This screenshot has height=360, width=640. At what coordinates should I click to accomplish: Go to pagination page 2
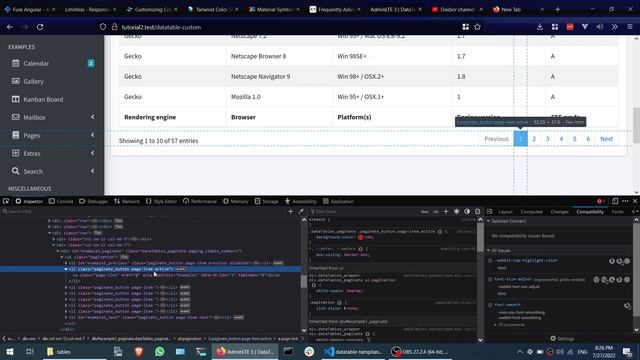[534, 139]
